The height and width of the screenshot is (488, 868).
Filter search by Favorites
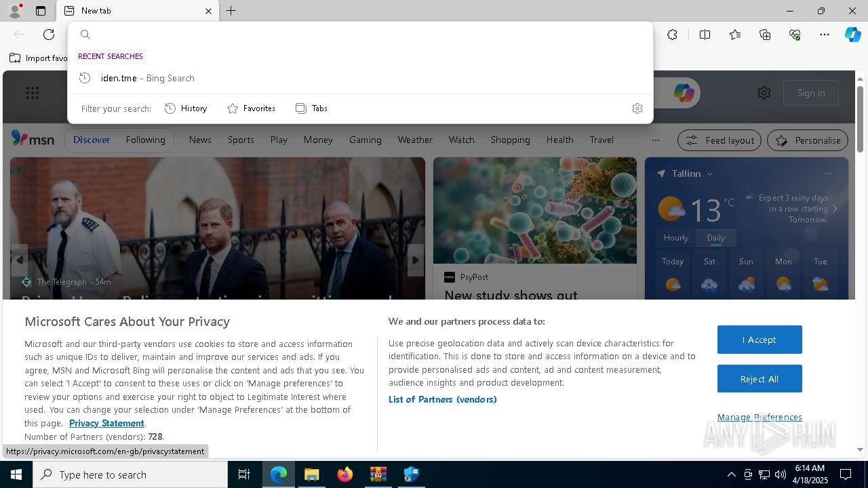251,108
